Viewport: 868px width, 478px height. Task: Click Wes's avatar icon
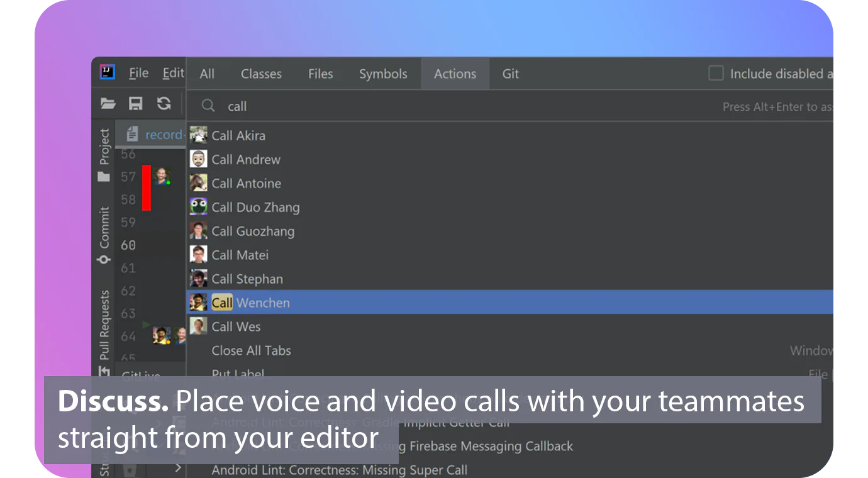coord(198,326)
